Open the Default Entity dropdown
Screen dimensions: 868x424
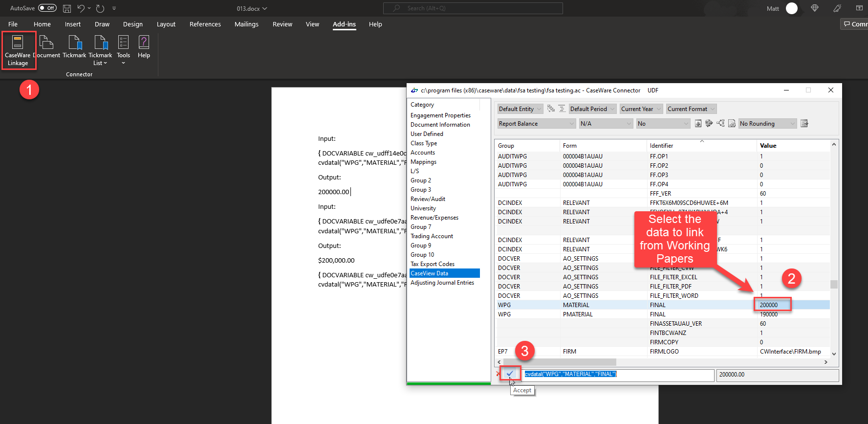(521, 109)
